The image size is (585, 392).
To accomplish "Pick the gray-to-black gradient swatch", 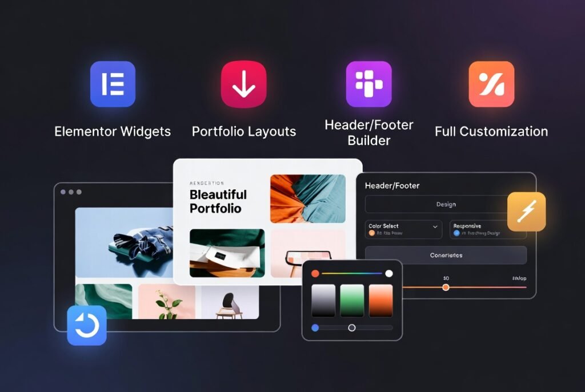I will click(x=323, y=301).
